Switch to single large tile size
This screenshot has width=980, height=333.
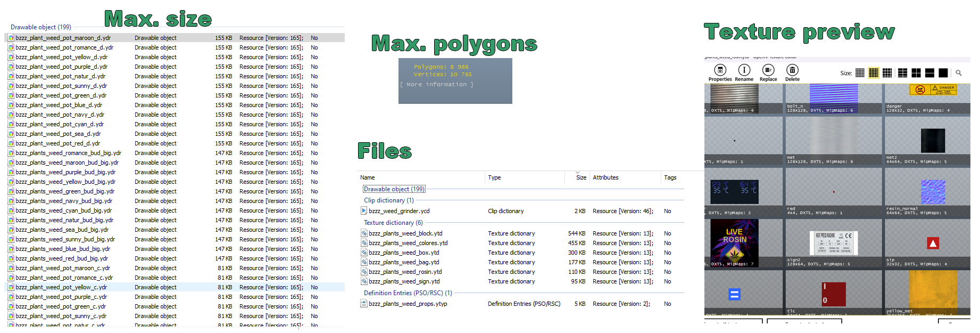click(943, 73)
